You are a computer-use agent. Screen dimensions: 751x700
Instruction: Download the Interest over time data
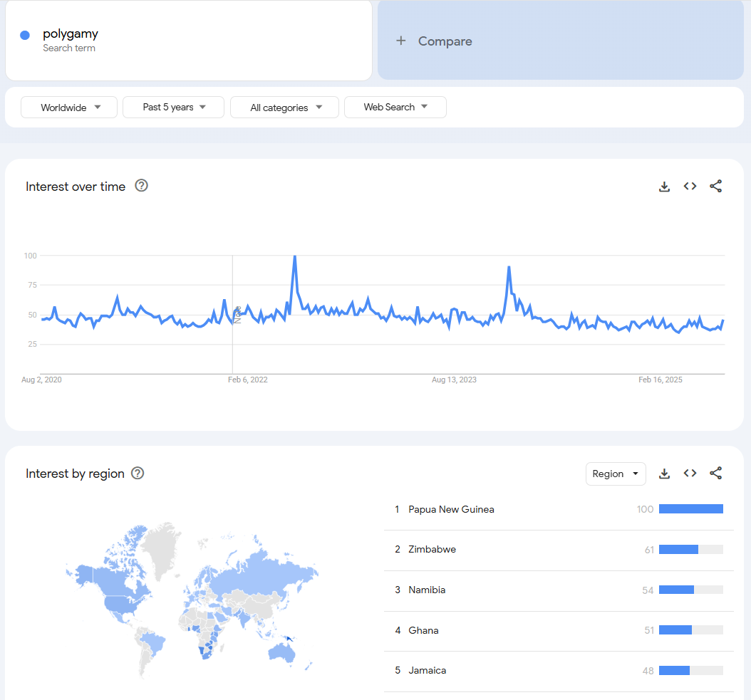[664, 187]
